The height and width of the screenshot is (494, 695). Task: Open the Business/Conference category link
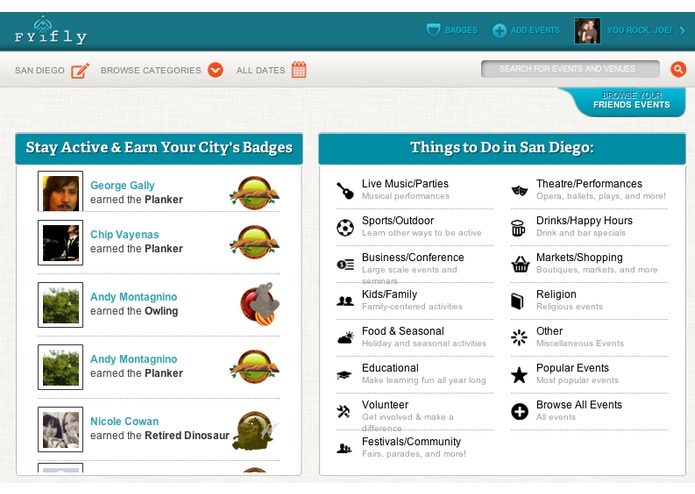click(413, 257)
